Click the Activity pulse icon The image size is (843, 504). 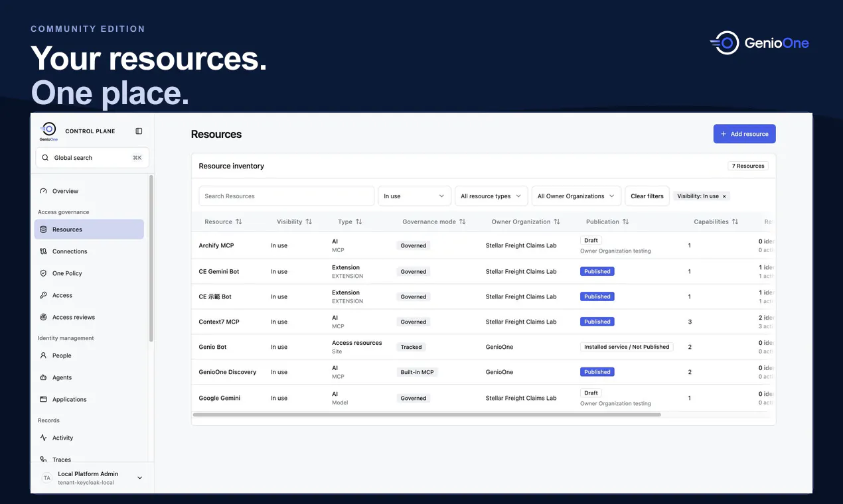point(43,438)
